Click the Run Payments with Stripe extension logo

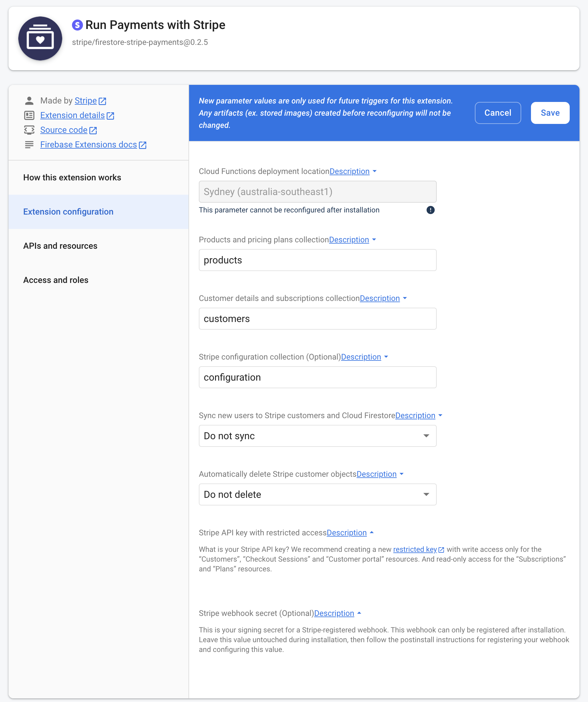click(40, 38)
